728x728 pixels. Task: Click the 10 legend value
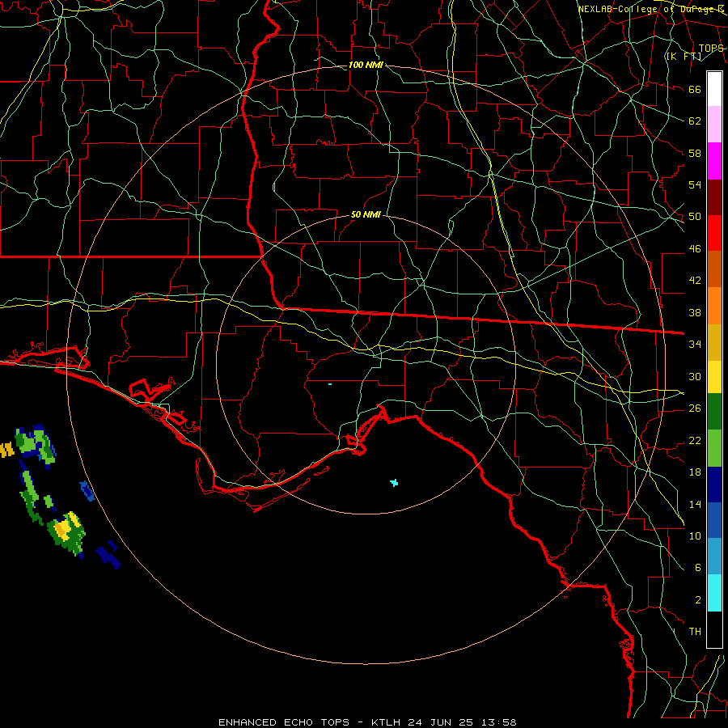click(695, 535)
